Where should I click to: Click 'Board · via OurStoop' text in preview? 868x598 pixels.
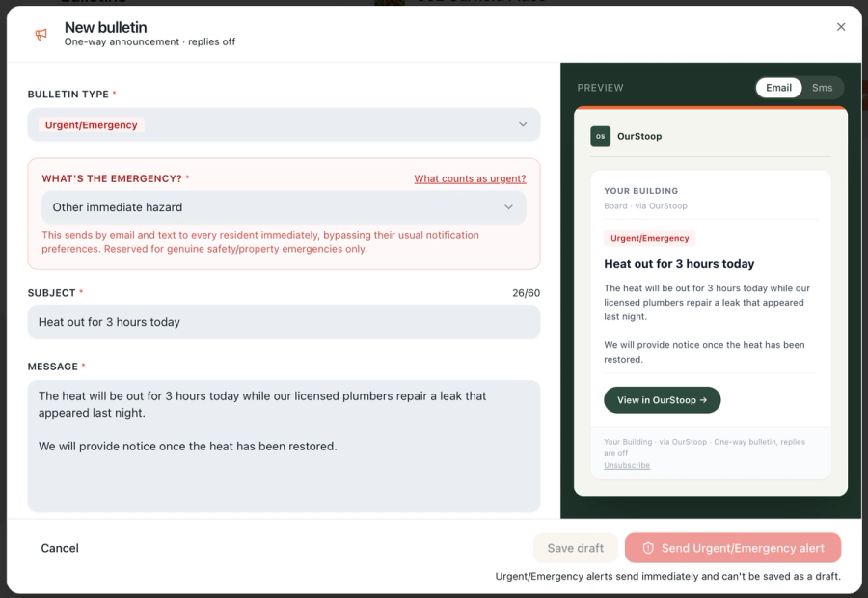(645, 206)
